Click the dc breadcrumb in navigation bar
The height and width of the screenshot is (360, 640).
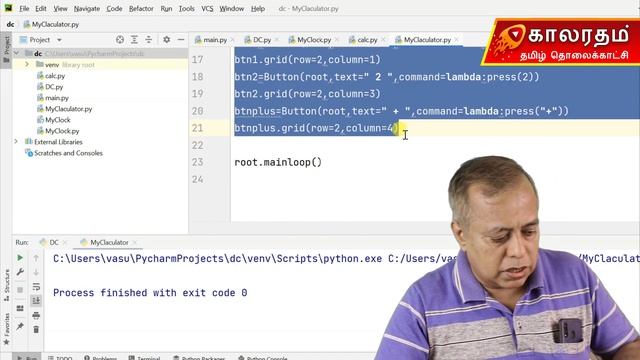pyautogui.click(x=10, y=24)
